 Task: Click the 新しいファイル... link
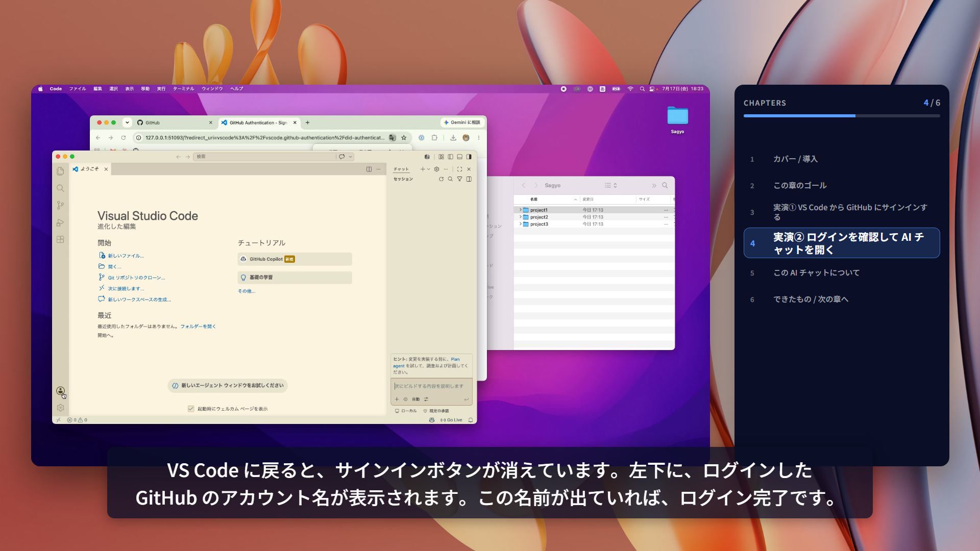[x=126, y=256]
